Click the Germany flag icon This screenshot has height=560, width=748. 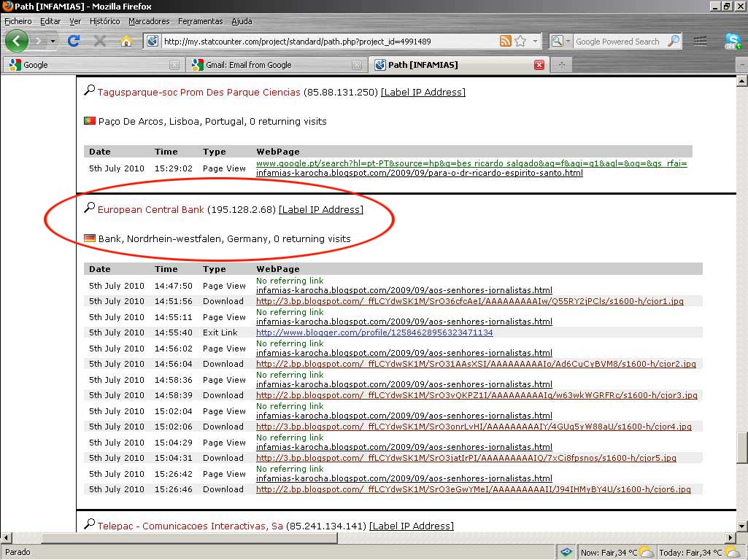[x=90, y=238]
